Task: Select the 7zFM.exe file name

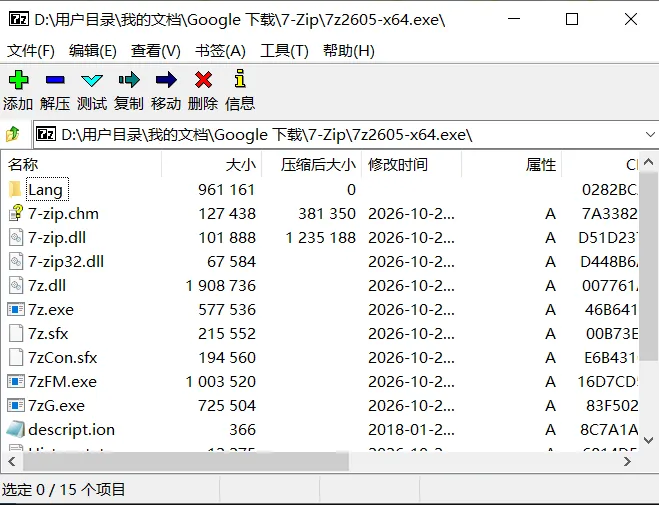Action: click(62, 381)
